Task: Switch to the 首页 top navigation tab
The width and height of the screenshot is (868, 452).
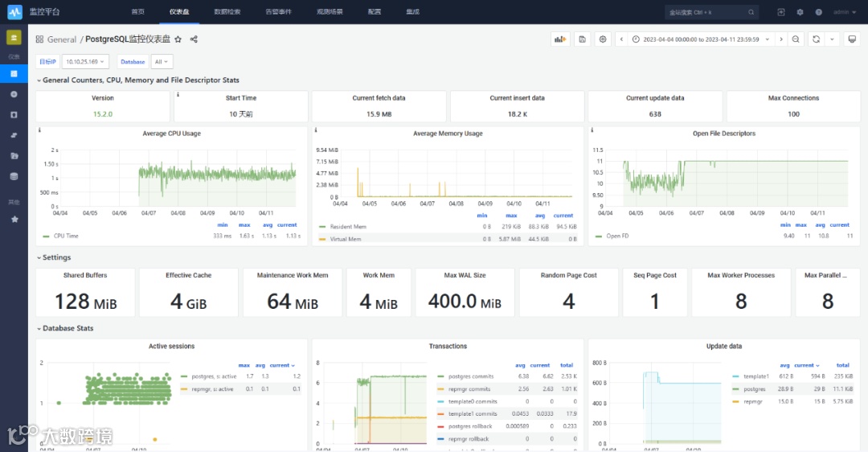Action: click(138, 11)
